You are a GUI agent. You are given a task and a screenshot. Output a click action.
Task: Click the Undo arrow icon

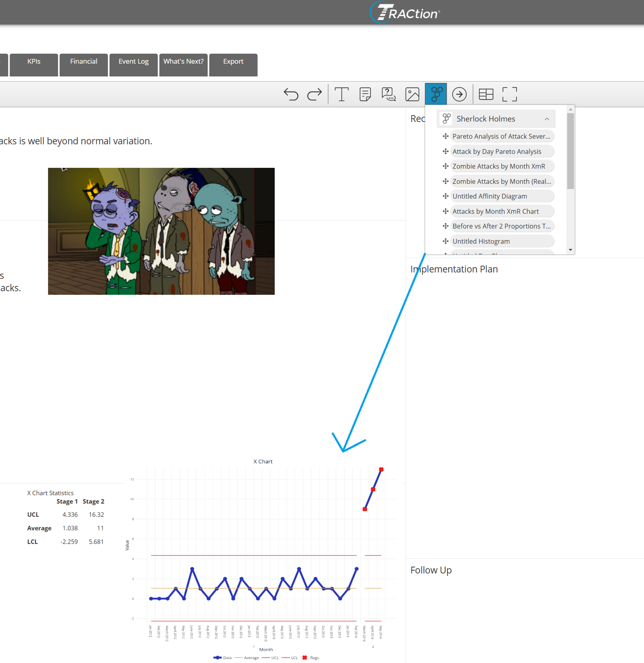(291, 94)
